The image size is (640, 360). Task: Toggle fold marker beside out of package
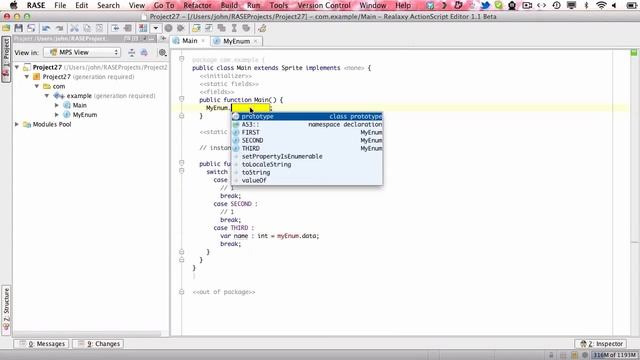(x=182, y=291)
